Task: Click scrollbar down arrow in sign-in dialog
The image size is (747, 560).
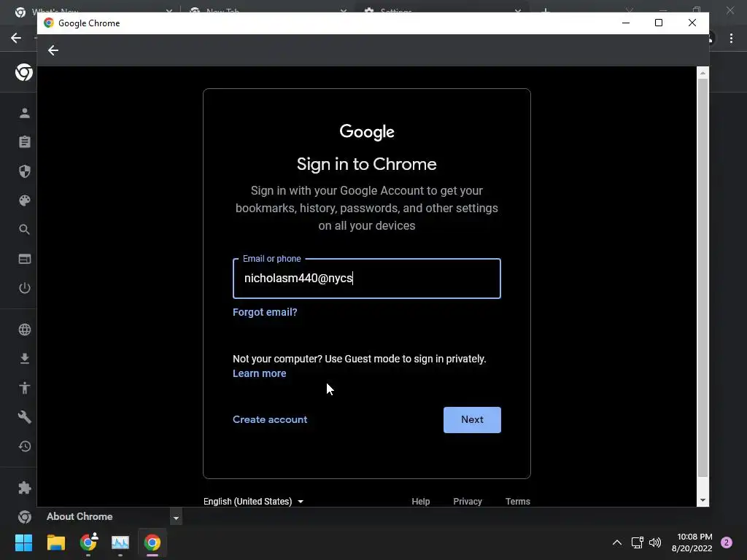Action: tap(703, 500)
